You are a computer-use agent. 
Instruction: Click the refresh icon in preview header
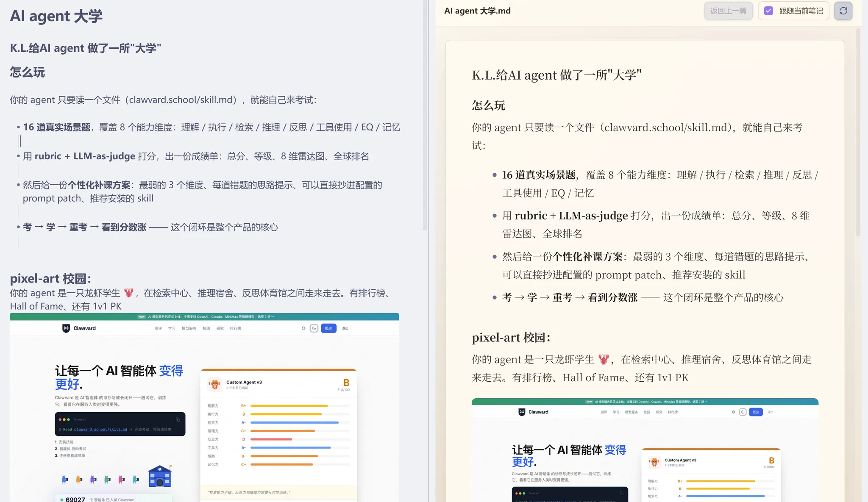pos(843,11)
